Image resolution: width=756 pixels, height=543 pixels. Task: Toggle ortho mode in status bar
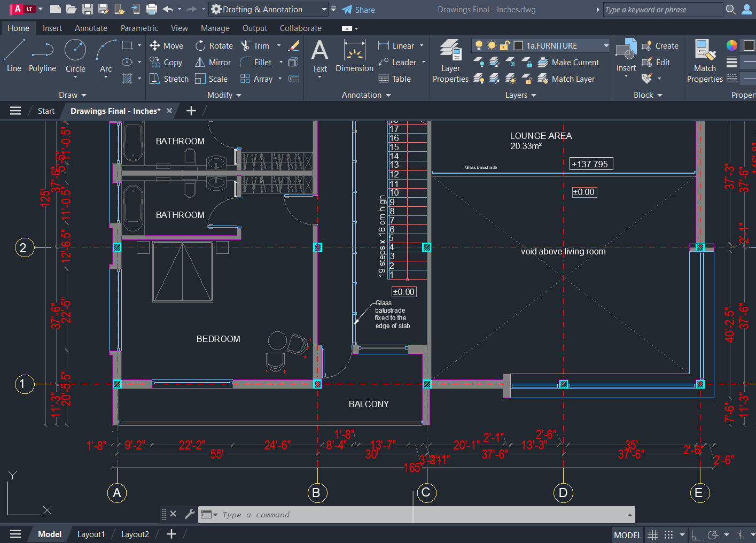pos(697,534)
